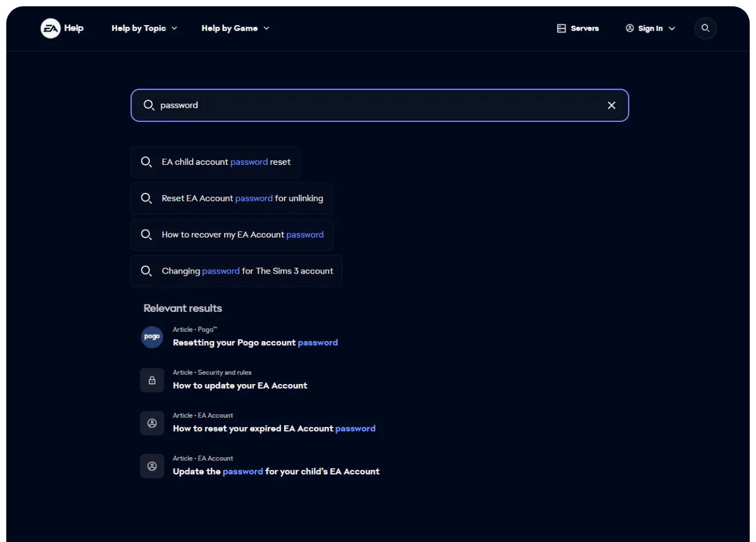Select suggestion Changing password for The Sims 3

(x=237, y=271)
